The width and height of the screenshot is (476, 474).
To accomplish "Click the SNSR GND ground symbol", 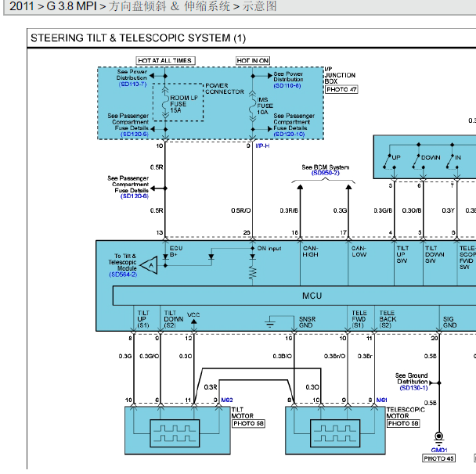I will 269,321.
